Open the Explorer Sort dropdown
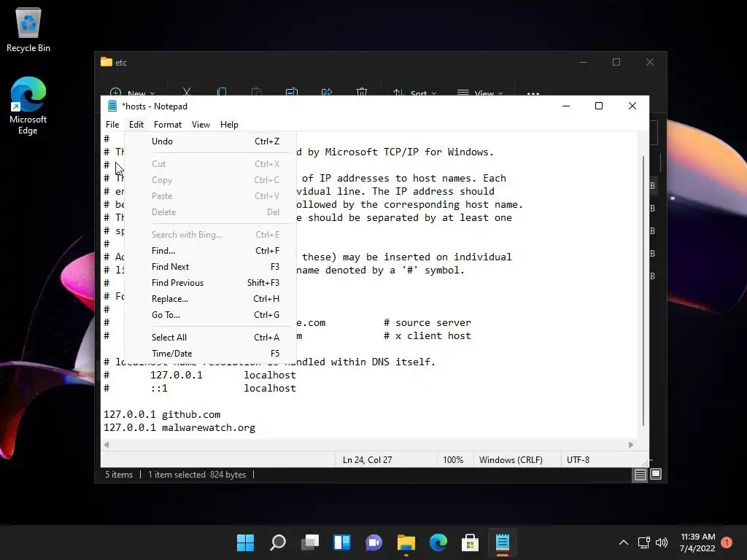The image size is (747, 560). coord(414,91)
